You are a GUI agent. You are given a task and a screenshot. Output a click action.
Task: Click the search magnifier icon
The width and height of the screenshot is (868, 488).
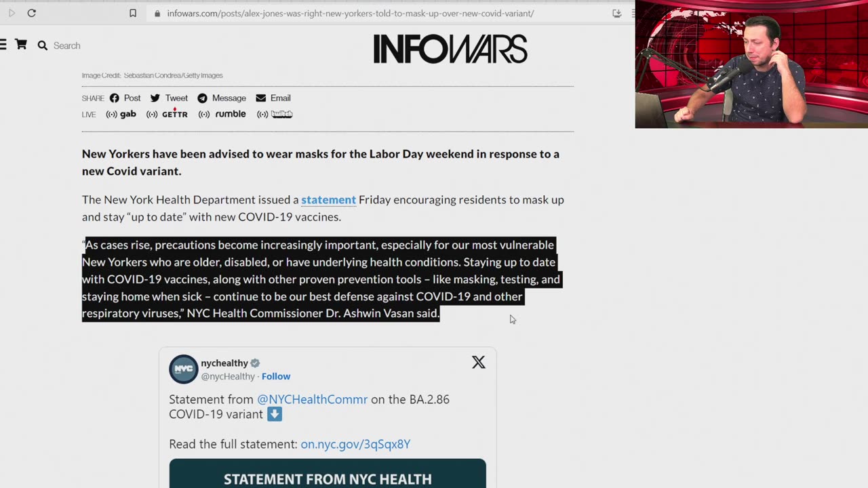point(43,45)
